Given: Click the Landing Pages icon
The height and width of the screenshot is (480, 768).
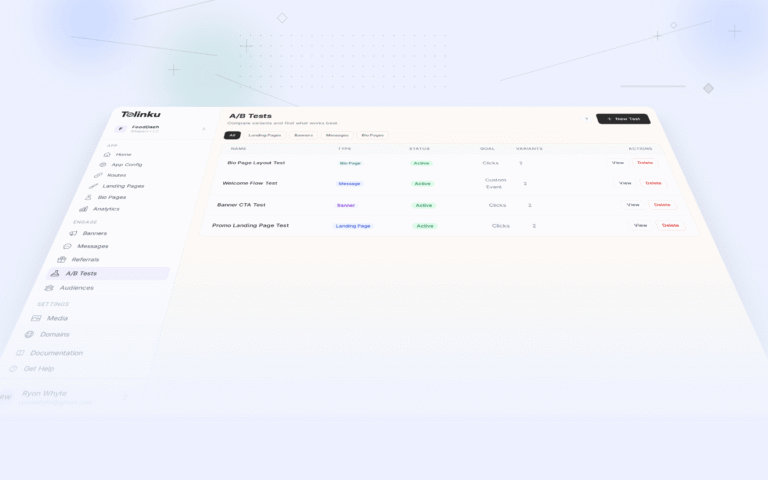Looking at the screenshot, I should click(93, 186).
